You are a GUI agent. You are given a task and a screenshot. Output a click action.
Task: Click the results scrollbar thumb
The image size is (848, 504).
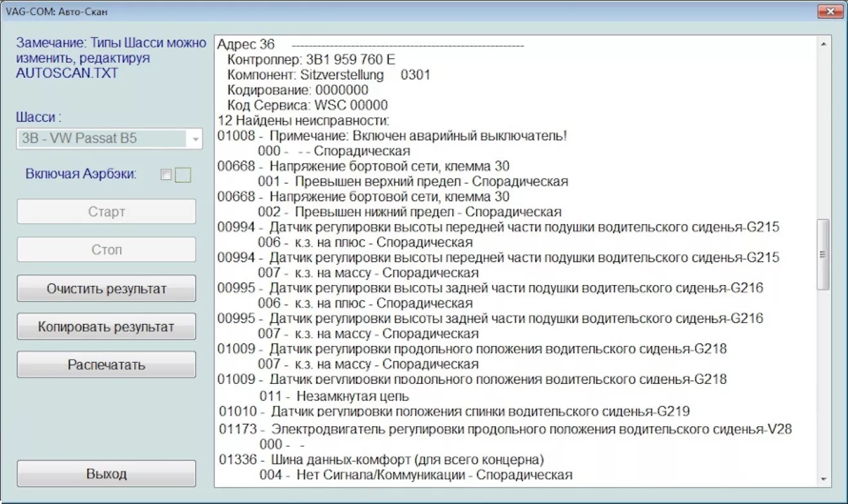point(823,254)
